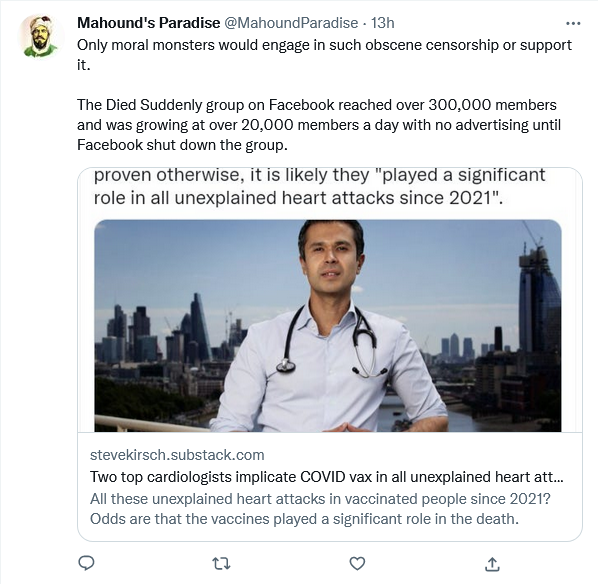Open the reply speech bubble icon

86,563
